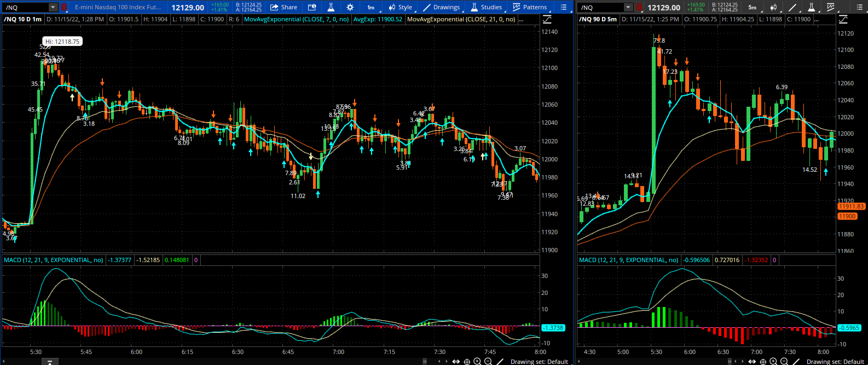Toggle the left chart scale curve icon
Screen dimensions: 868x365
point(547,19)
